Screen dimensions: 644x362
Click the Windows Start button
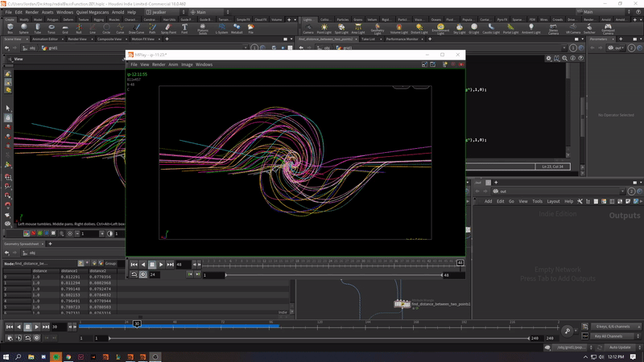pos(6,356)
